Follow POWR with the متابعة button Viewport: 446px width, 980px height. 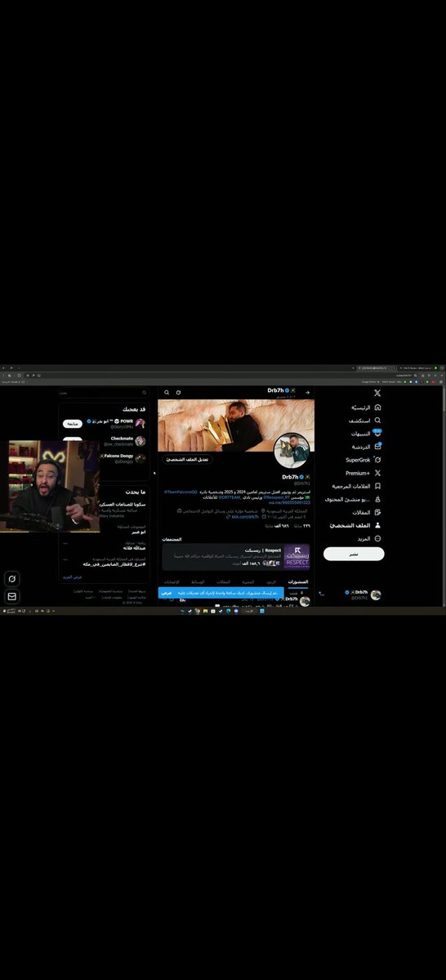point(73,424)
